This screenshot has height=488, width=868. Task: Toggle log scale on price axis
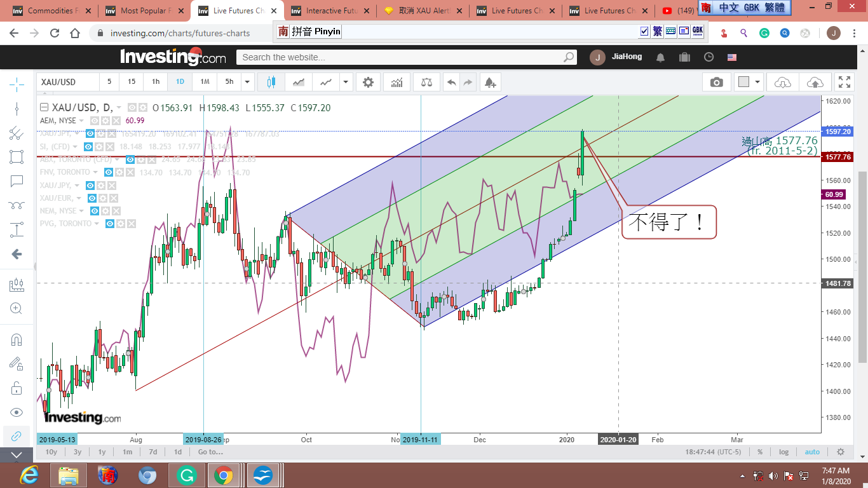tap(784, 452)
